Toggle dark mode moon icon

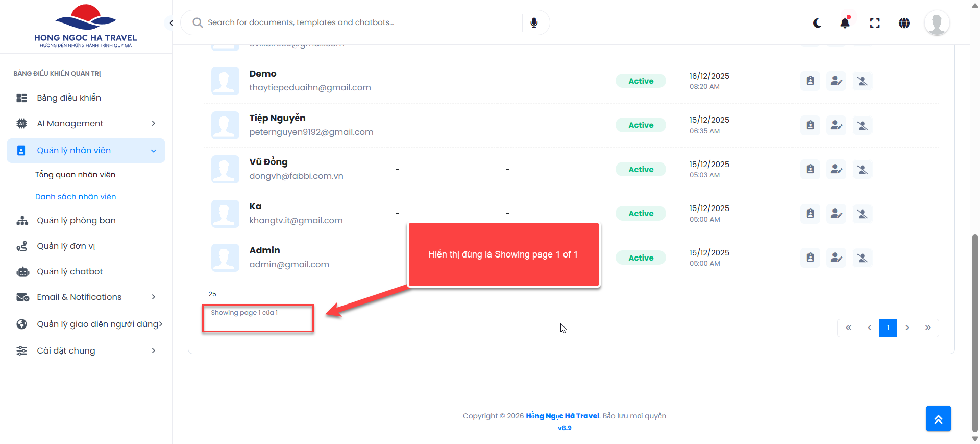pos(817,23)
